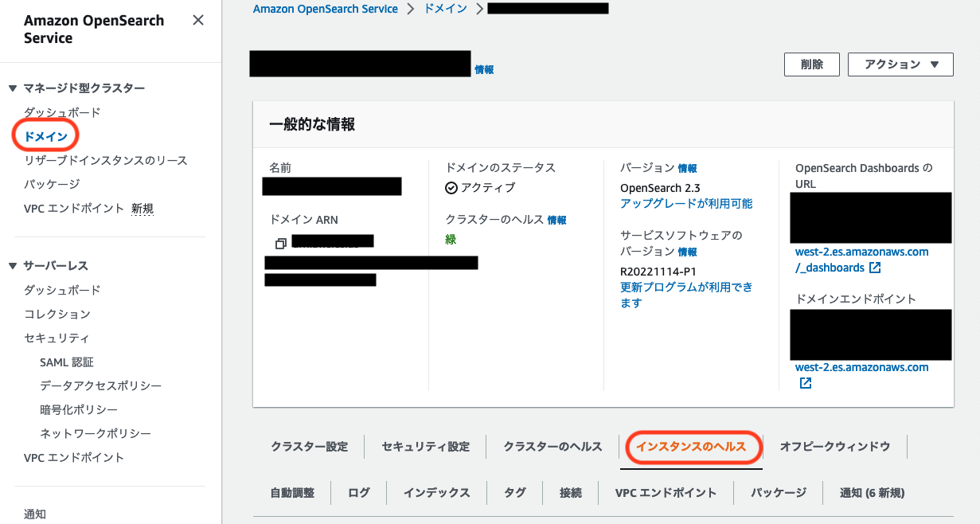Screen dimensions: 980x524
Task: Open パッケージ in the sidebar
Action: tap(52, 184)
